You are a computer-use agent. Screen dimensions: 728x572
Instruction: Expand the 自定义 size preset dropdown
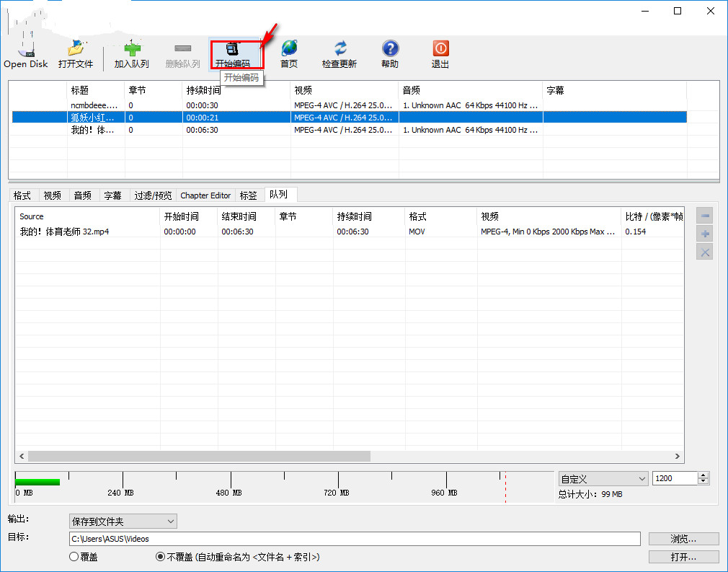coord(603,479)
